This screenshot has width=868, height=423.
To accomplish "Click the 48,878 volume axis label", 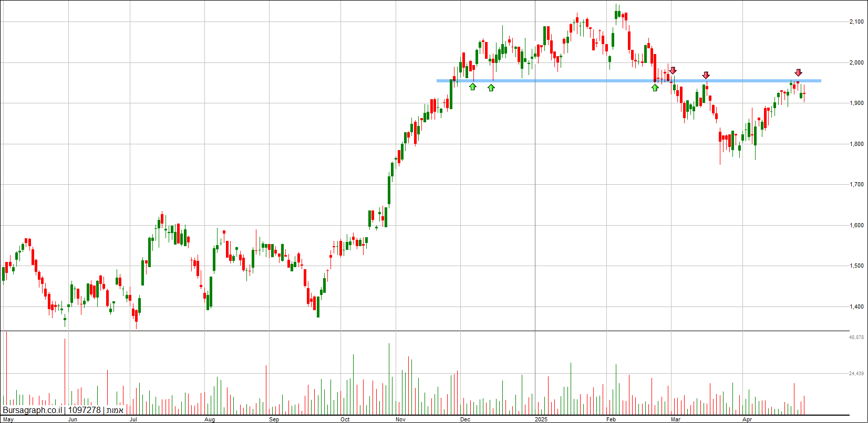I will coord(856,337).
